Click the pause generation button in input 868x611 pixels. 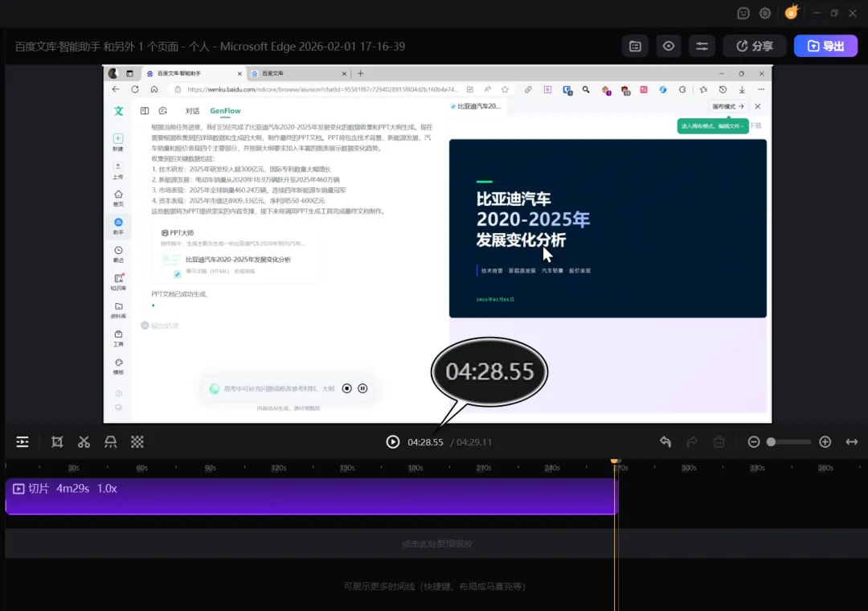click(x=362, y=388)
